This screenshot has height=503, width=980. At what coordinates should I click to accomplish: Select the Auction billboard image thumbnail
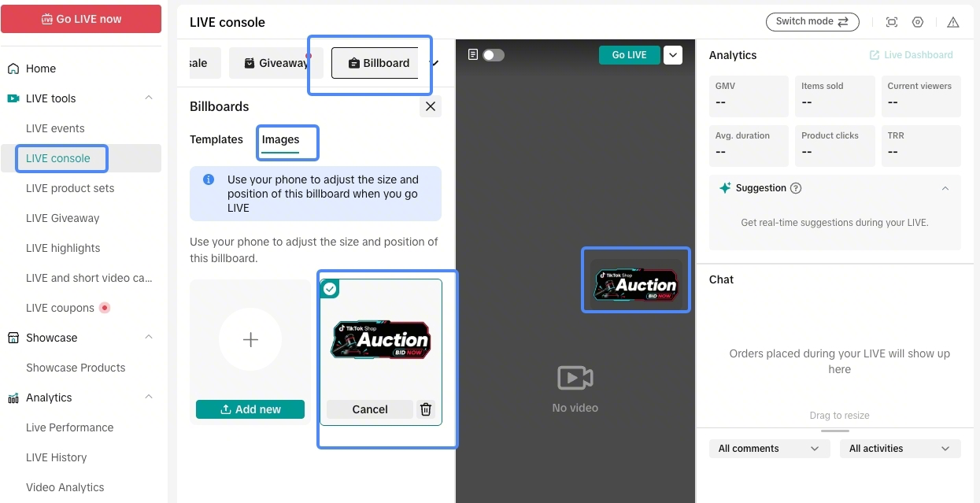click(381, 340)
